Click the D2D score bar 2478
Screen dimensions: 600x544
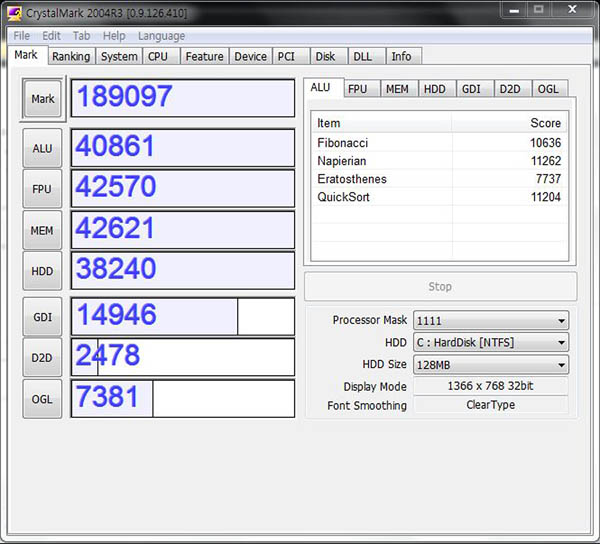pos(183,357)
